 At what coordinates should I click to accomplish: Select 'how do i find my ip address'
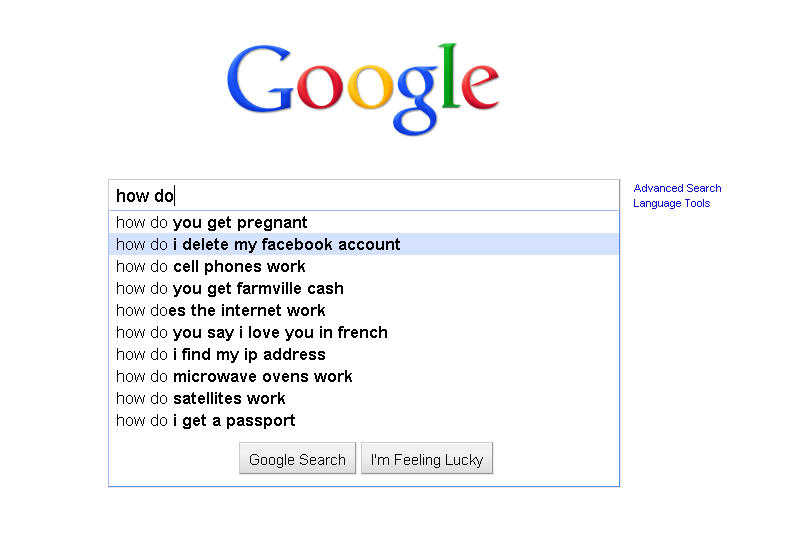click(x=364, y=355)
